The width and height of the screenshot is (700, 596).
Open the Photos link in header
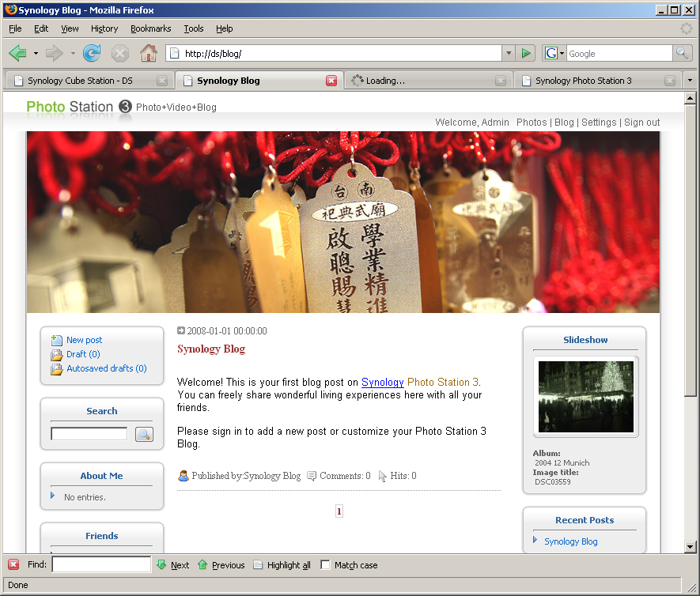(x=532, y=123)
